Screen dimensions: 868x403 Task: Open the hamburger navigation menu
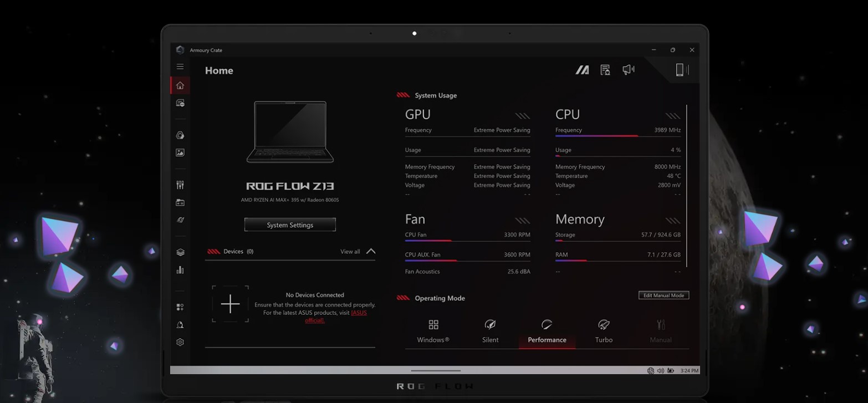click(180, 67)
